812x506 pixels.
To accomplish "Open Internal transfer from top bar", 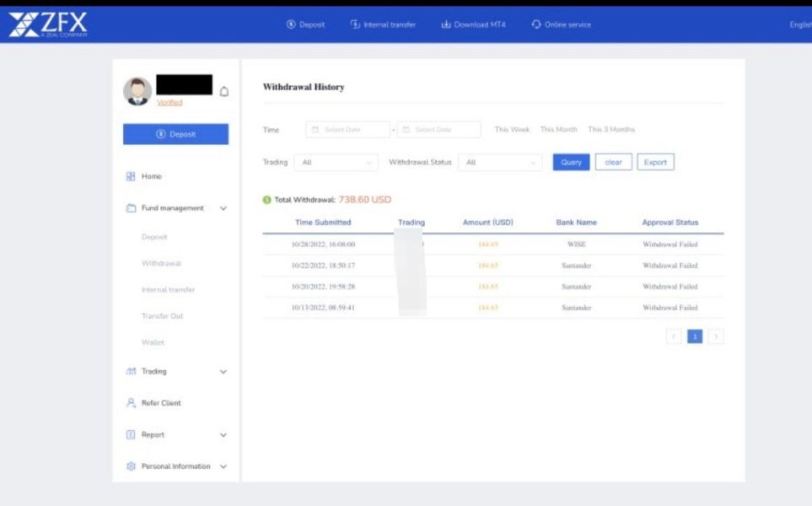I will [x=383, y=24].
